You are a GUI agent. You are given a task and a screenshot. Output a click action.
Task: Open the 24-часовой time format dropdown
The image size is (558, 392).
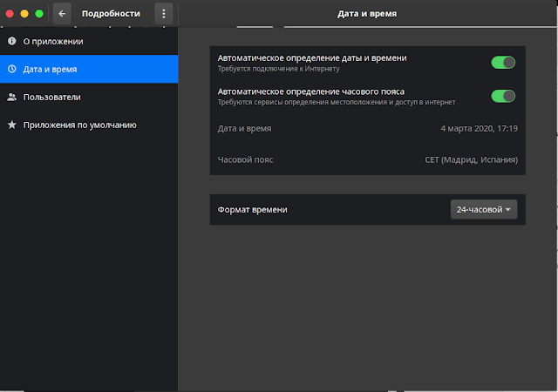[x=484, y=210]
